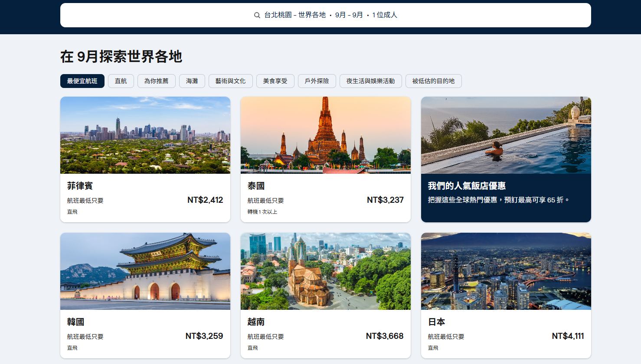Open the 泰國 temple photo

326,135
